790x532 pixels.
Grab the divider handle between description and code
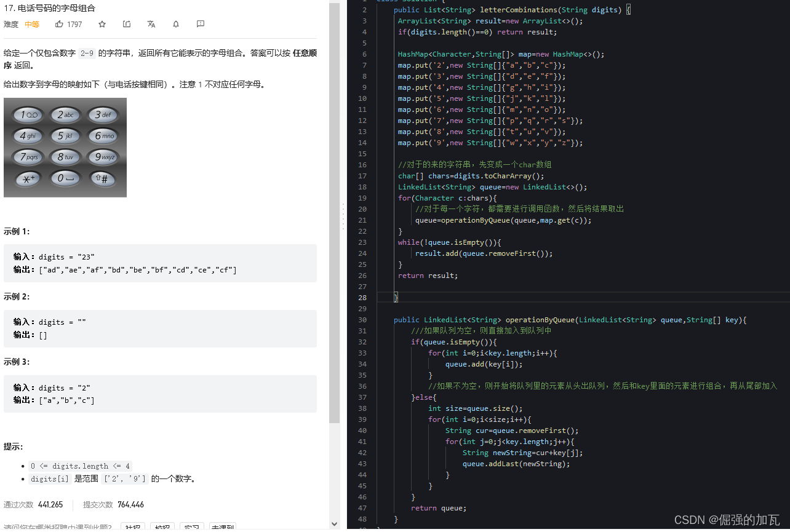point(343,216)
